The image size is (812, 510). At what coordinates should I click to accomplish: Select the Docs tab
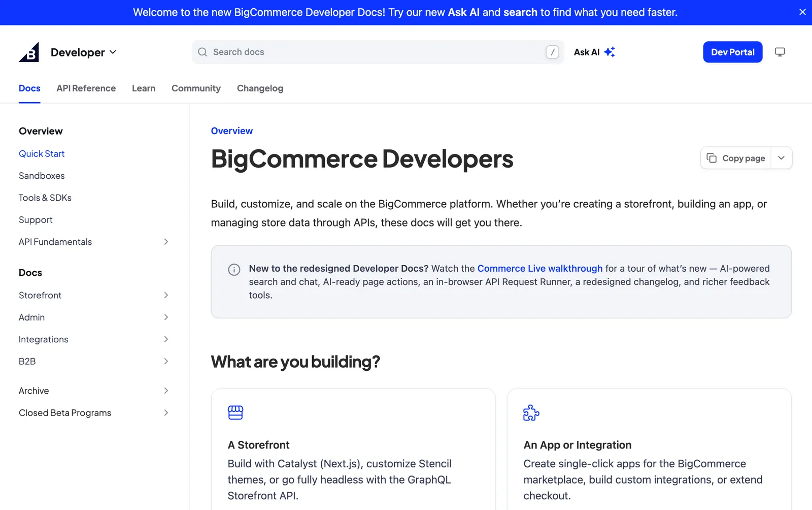click(29, 88)
